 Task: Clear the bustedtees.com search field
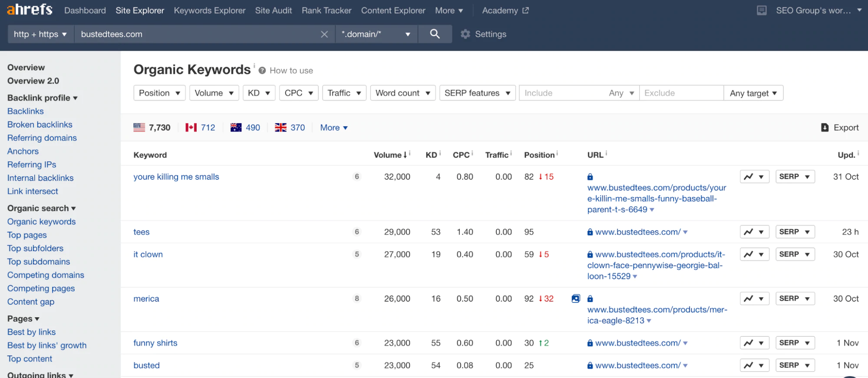(x=324, y=34)
